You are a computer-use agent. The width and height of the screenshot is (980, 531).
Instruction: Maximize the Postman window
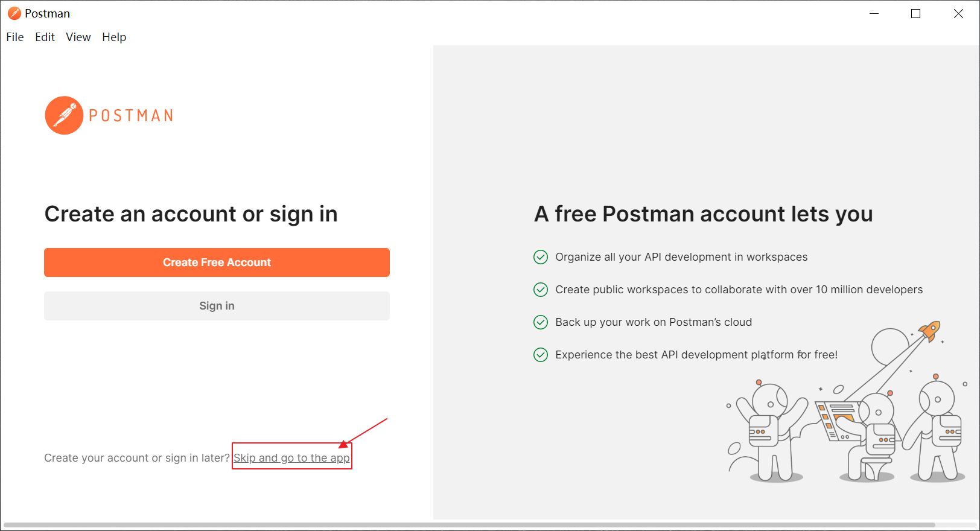[915, 13]
